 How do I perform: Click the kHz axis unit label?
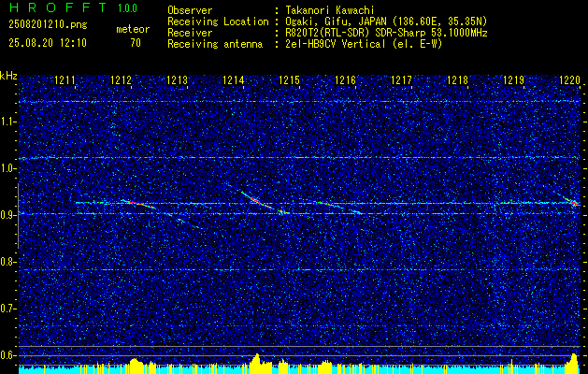pos(8,76)
